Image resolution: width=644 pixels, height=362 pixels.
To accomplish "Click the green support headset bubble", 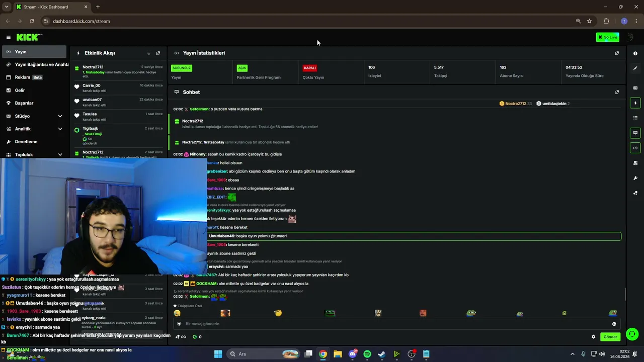I will tap(632, 333).
